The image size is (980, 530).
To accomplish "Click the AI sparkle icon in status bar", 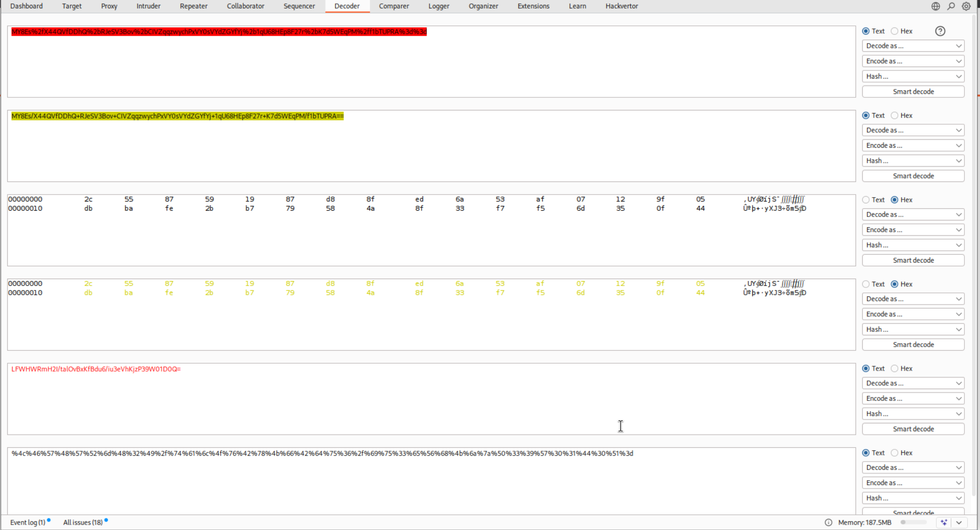I will pos(944,522).
